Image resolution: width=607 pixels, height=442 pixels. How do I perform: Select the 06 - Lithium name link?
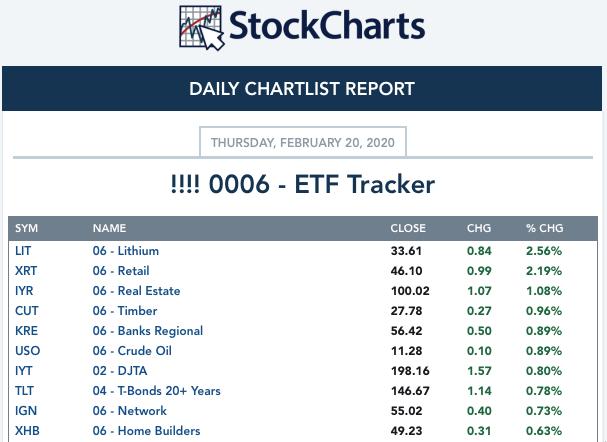126,251
